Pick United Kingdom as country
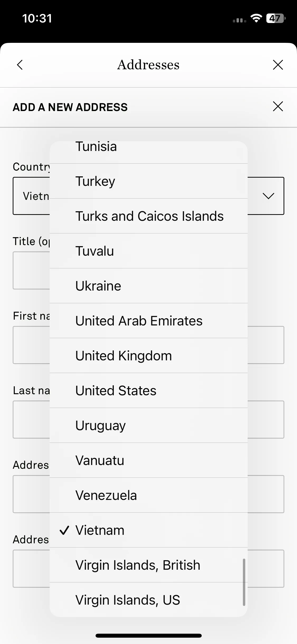The height and width of the screenshot is (644, 297). (149, 356)
